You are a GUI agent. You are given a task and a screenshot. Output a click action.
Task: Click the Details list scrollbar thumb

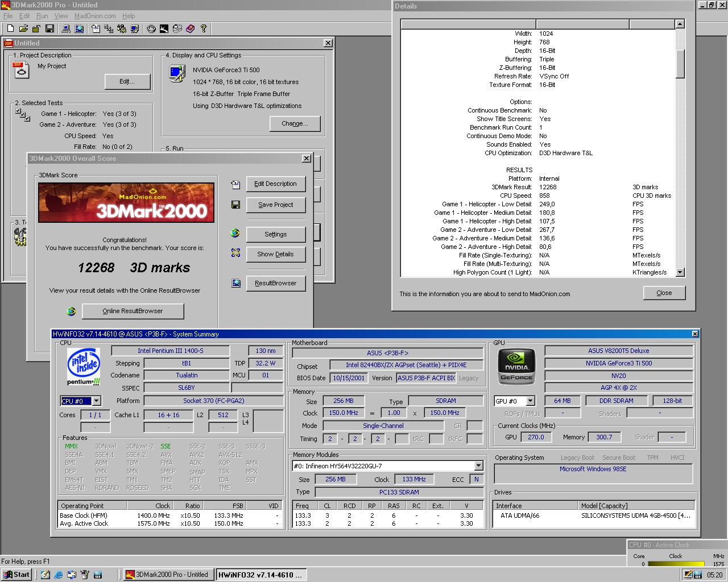point(680,64)
